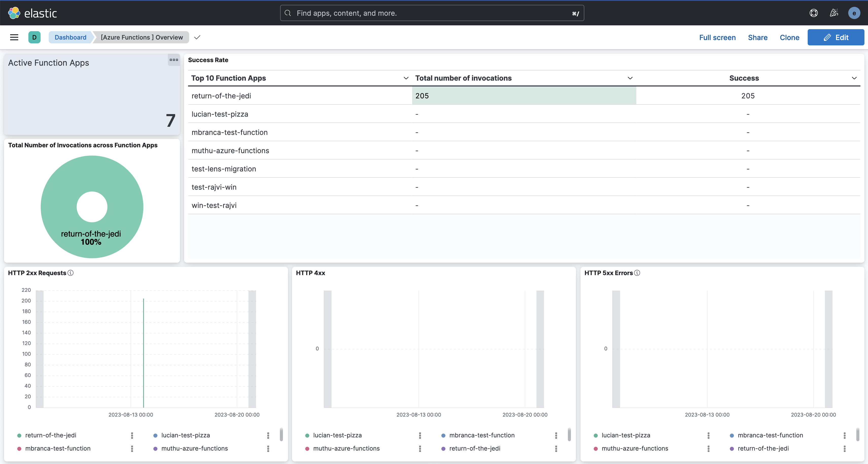This screenshot has width=868, height=464.
Task: Open the checkmark menu next to the breadcrumb
Action: coord(197,38)
